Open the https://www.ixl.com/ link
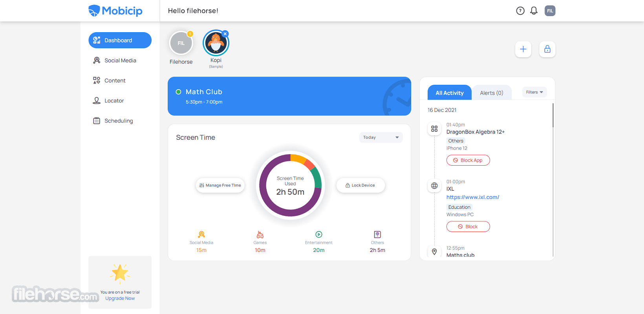 [473, 197]
